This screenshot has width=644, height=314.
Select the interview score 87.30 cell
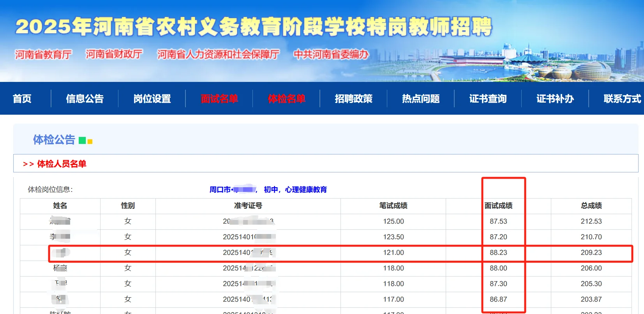pyautogui.click(x=498, y=284)
